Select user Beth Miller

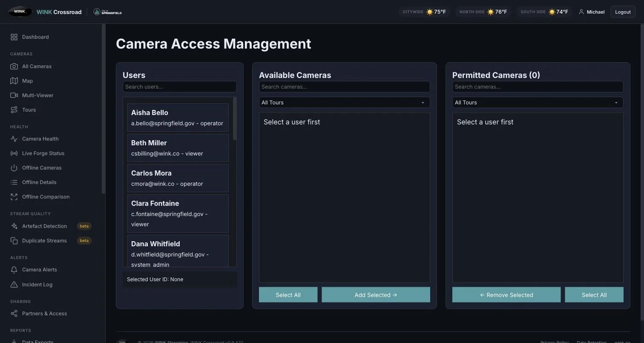[x=178, y=148]
